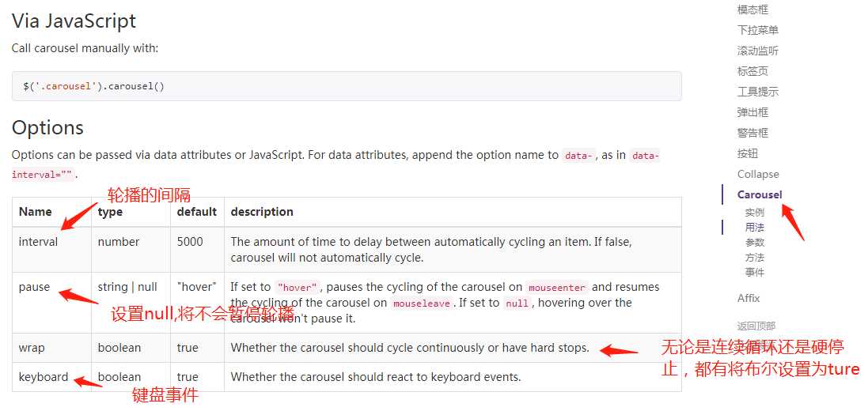Go to 下拉菜单 in the sidebar
This screenshot has height=411, width=868.
[x=757, y=30]
